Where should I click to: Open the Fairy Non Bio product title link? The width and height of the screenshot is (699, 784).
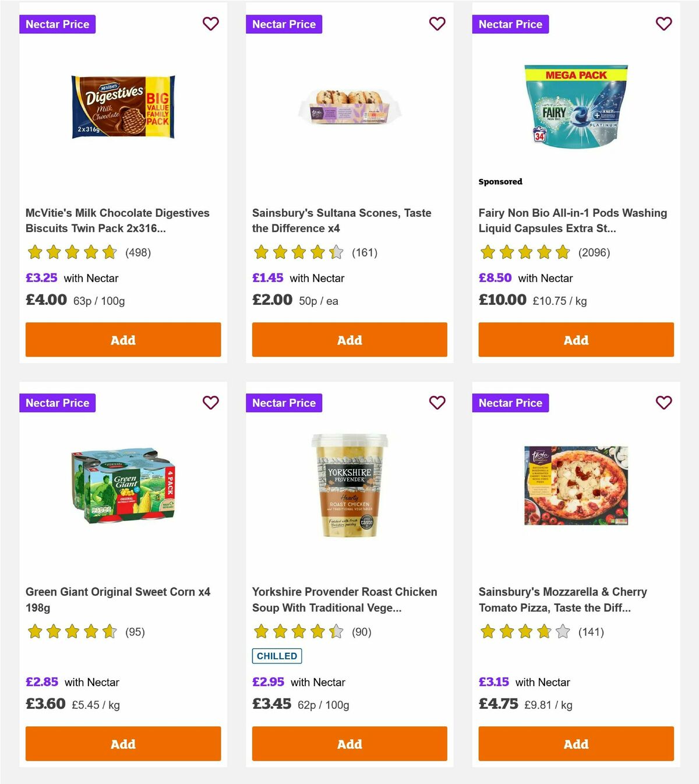(x=573, y=220)
